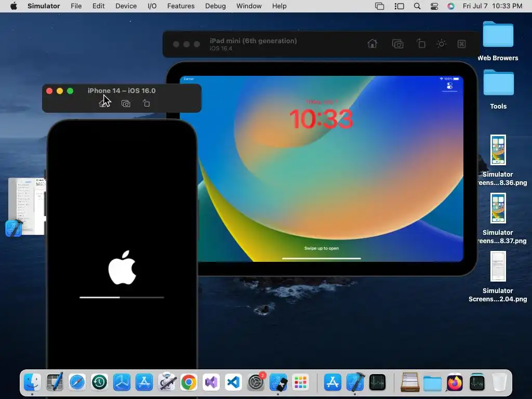This screenshot has width=532, height=399.
Task: Click the document window thumbnail beside the iPhone
Action: (x=27, y=206)
